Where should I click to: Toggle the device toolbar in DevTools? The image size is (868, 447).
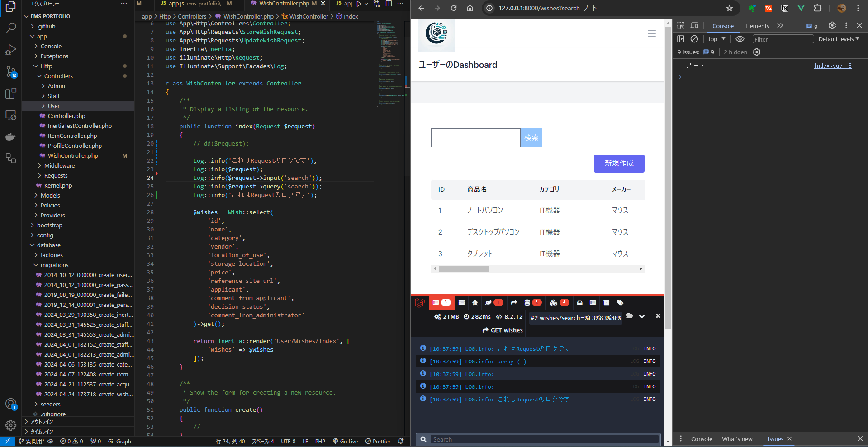click(694, 26)
